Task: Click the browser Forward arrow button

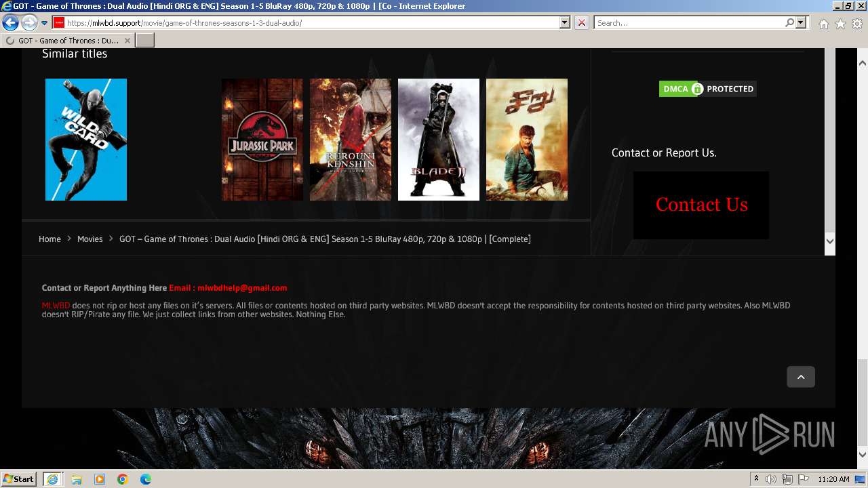Action: tap(28, 23)
